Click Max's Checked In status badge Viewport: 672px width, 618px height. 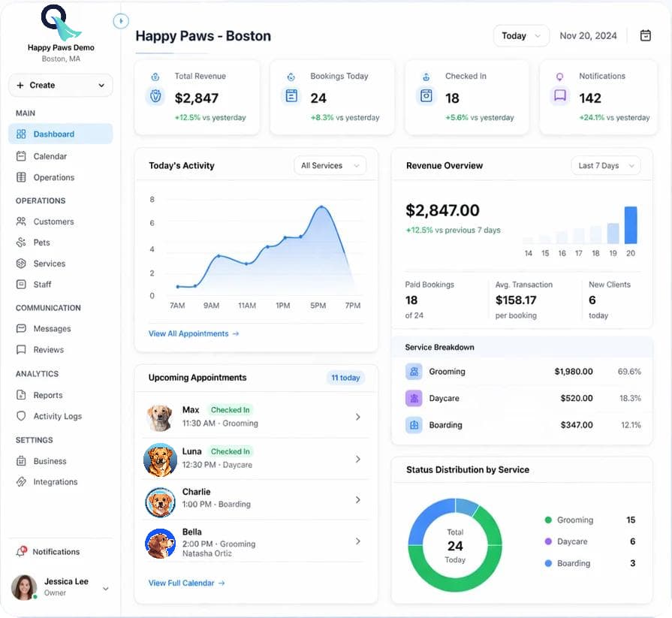click(231, 410)
